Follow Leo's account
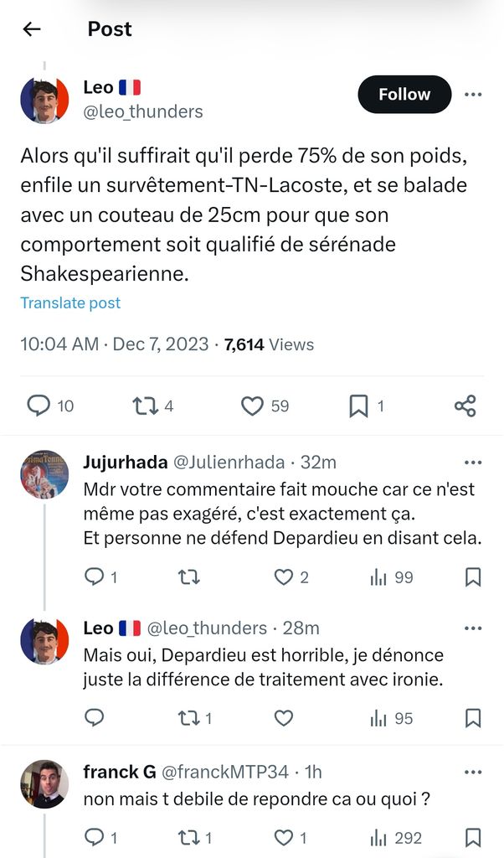 click(404, 95)
